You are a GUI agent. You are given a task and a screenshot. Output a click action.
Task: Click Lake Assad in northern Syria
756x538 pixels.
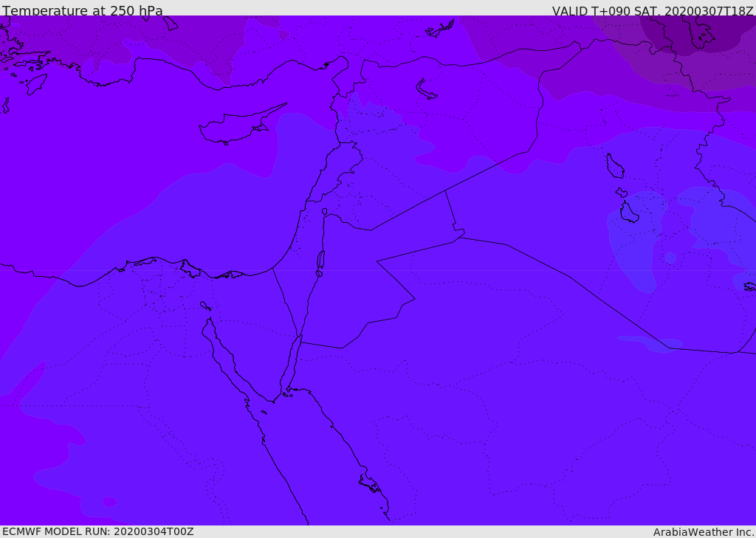427,89
